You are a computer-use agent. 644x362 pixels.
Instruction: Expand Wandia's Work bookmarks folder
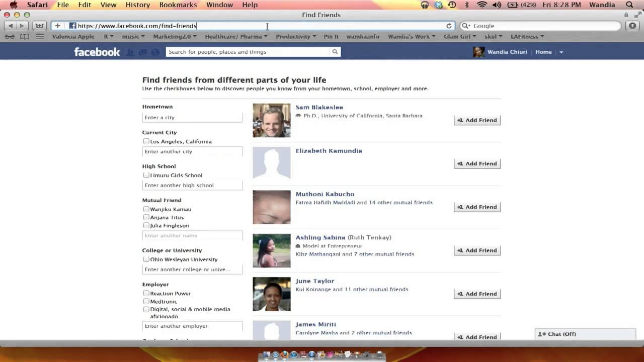click(x=412, y=37)
